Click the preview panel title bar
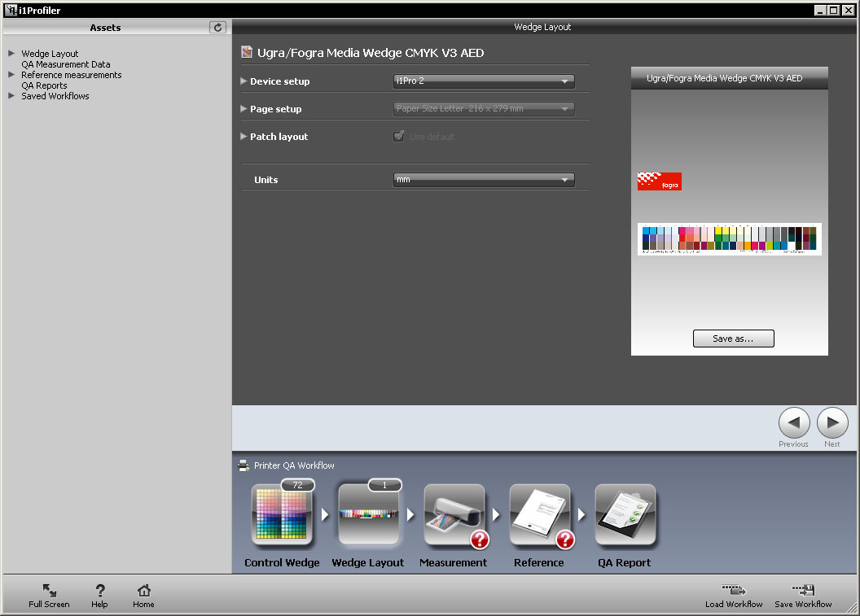 point(730,78)
